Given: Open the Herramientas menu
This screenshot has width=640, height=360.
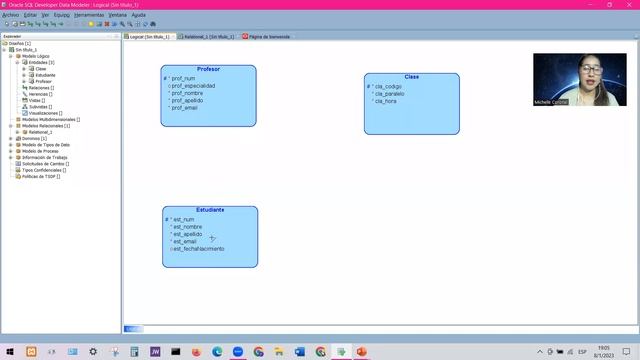Looking at the screenshot, I should (89, 15).
